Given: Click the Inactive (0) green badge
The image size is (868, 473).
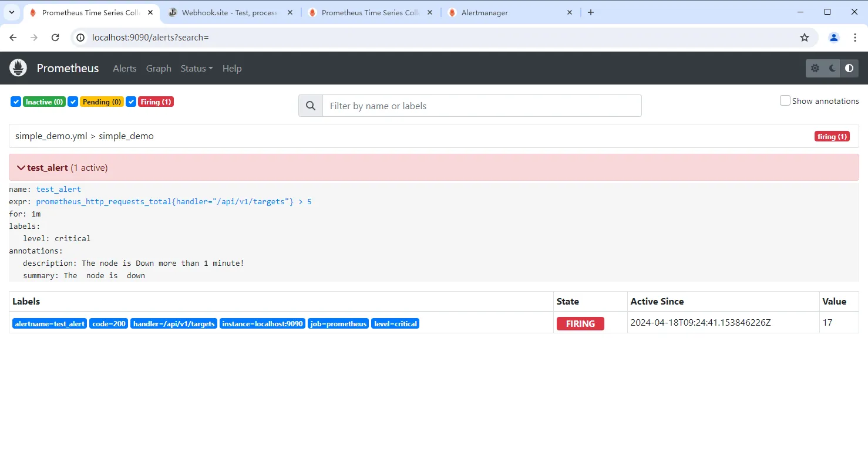Looking at the screenshot, I should coord(44,102).
